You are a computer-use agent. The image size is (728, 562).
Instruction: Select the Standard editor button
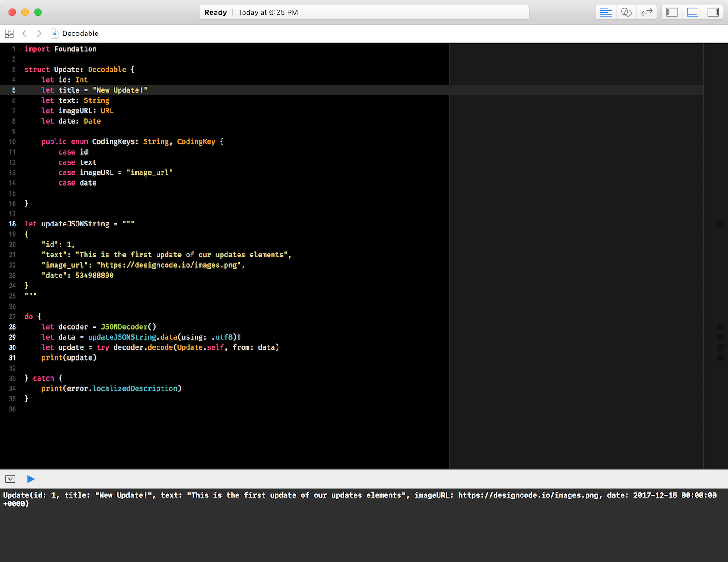[x=605, y=12]
